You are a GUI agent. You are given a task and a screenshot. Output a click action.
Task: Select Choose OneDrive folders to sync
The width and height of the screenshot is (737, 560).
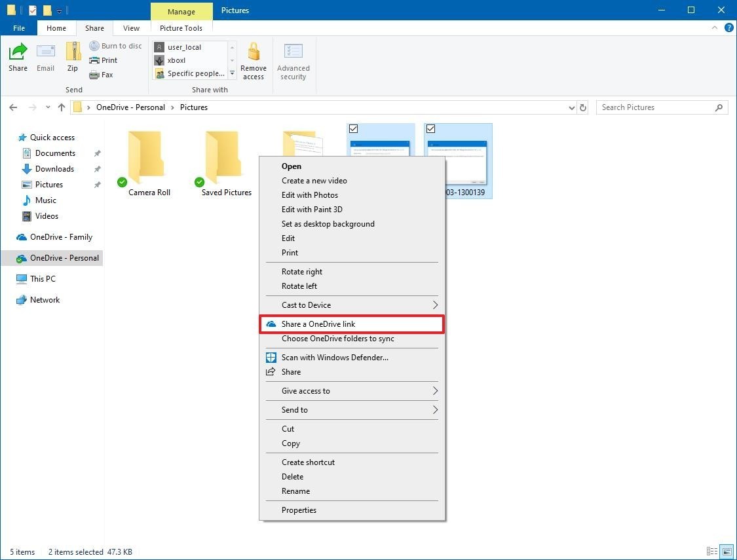[x=352, y=339]
